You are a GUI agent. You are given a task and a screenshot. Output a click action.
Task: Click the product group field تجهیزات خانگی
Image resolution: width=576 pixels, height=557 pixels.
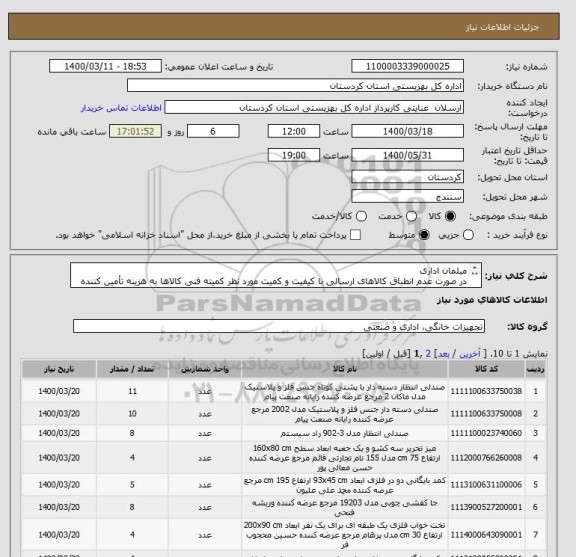click(x=279, y=326)
